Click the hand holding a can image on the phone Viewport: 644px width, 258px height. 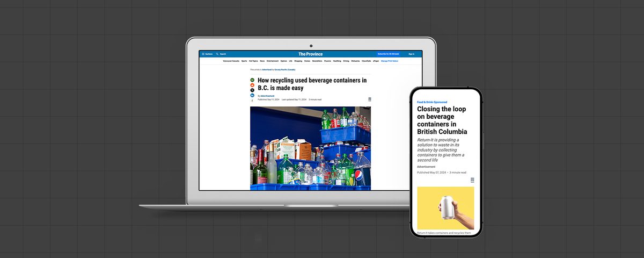point(445,209)
